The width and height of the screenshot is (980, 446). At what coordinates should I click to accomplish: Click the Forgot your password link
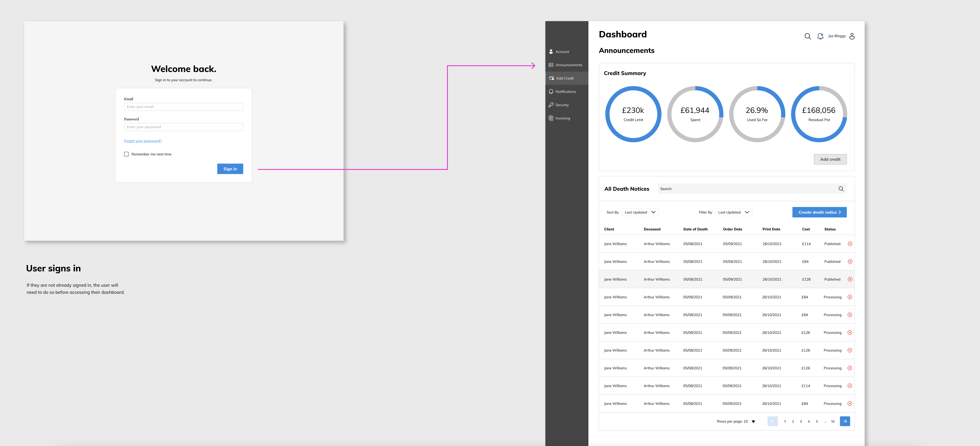pyautogui.click(x=143, y=141)
